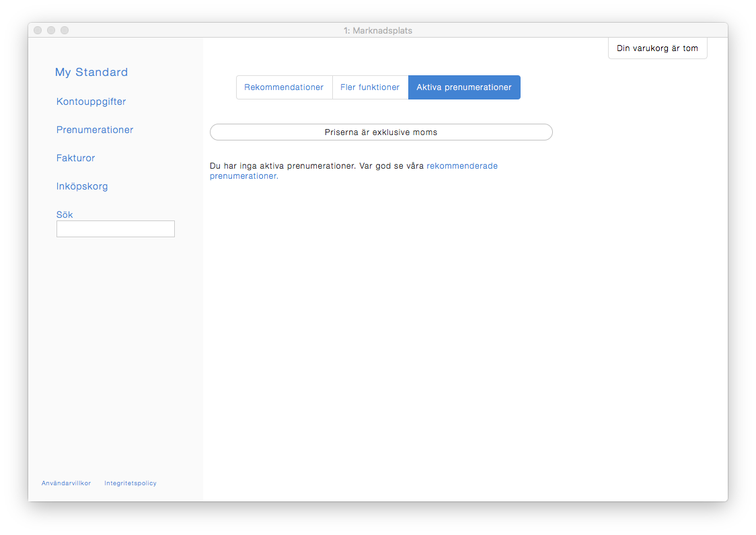Go to Prenumerationer in the sidebar
This screenshot has width=756, height=535.
(x=94, y=130)
